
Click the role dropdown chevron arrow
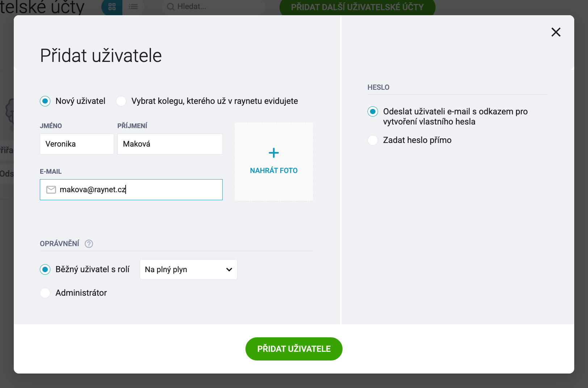pyautogui.click(x=229, y=270)
